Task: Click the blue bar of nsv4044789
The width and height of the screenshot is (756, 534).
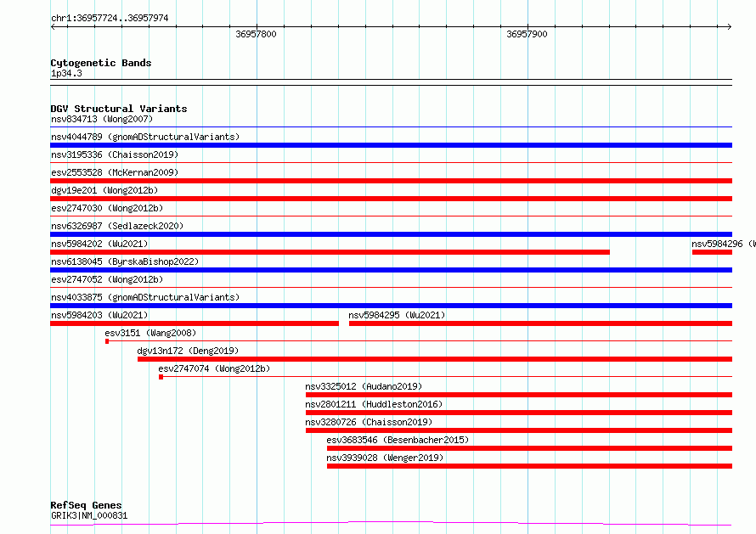Action: 391,145
